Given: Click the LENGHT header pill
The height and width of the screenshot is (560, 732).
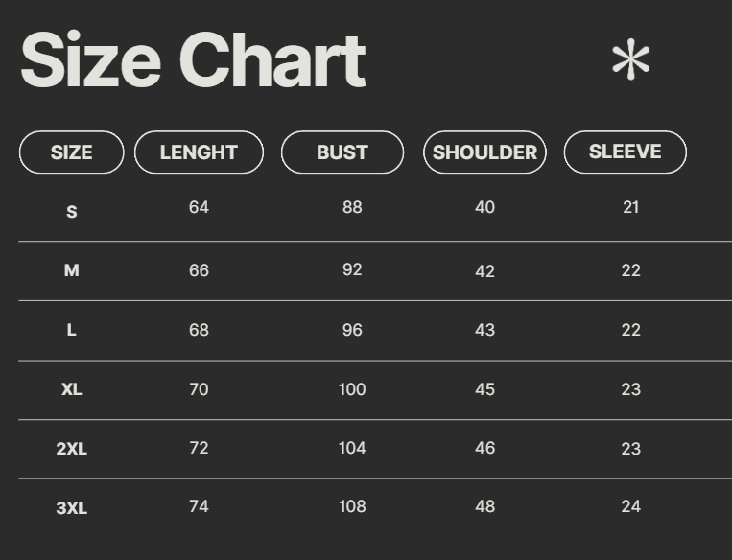Looking at the screenshot, I should click(x=199, y=152).
